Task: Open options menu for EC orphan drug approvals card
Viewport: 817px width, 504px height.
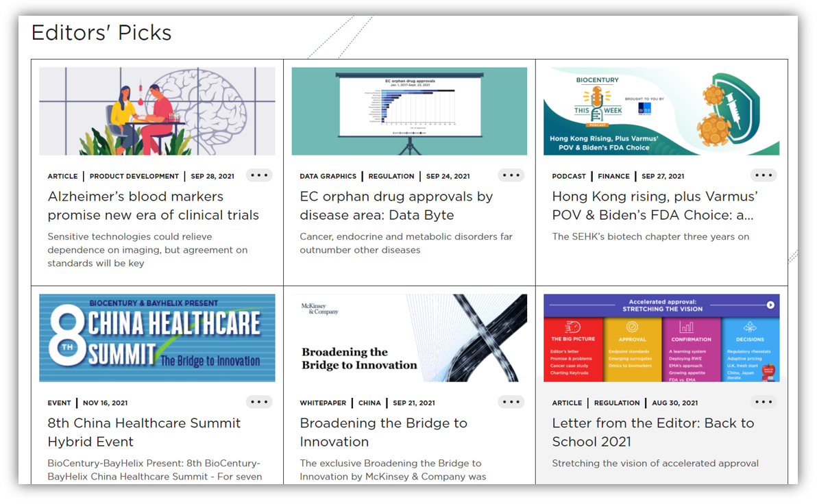Action: coord(511,175)
